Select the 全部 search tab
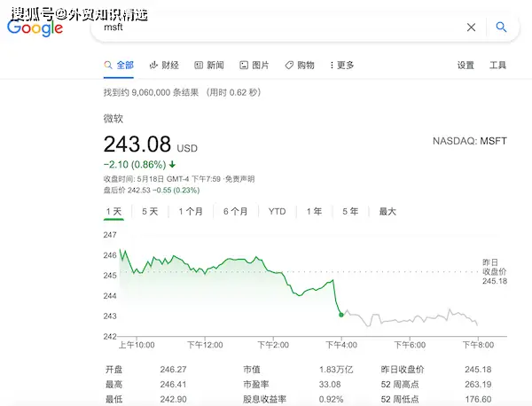 pyautogui.click(x=119, y=65)
